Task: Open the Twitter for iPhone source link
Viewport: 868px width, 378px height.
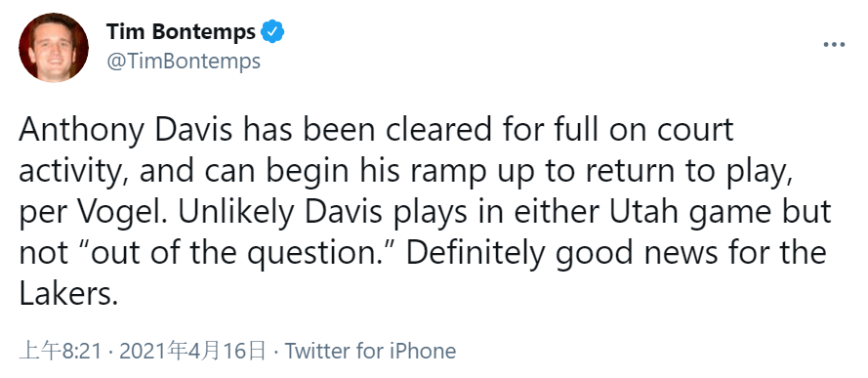Action: click(x=370, y=351)
